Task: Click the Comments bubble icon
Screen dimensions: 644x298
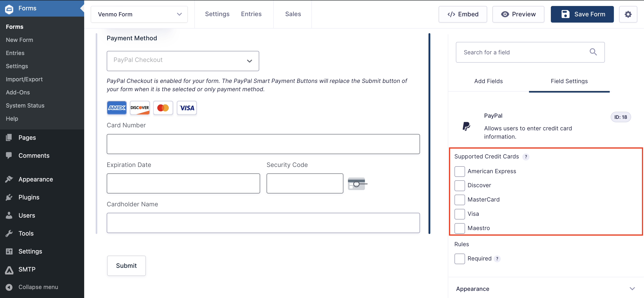Action: tap(9, 155)
